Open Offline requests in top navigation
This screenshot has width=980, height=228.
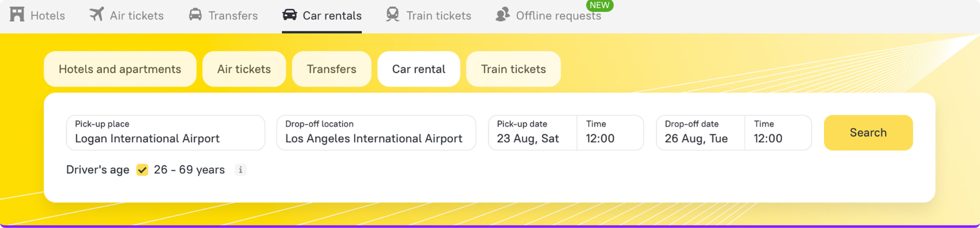click(558, 16)
